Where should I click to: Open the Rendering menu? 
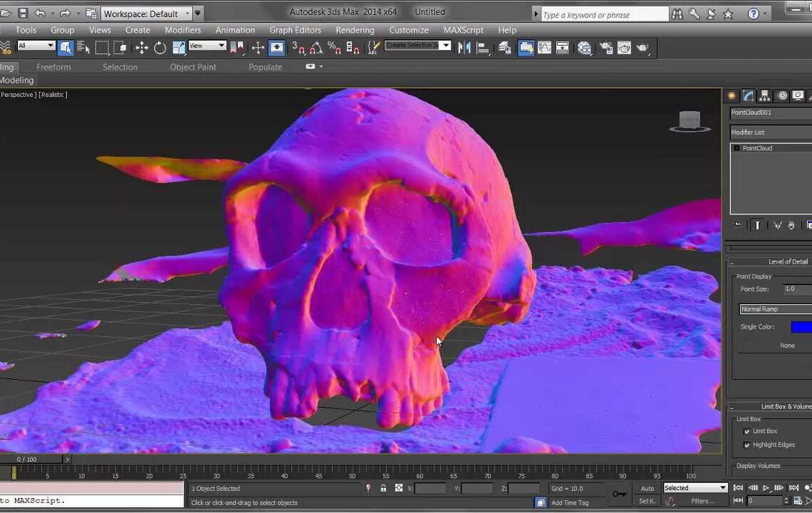click(355, 30)
